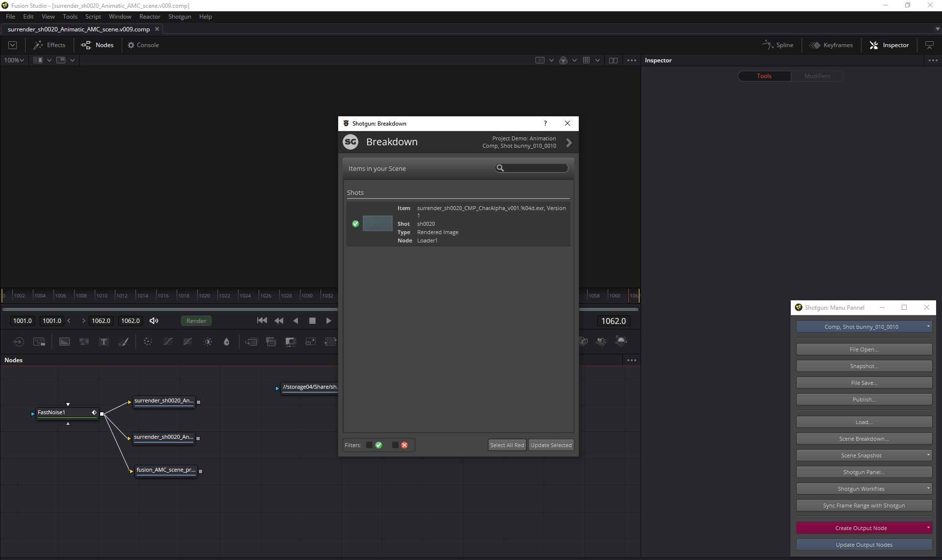Open the viewer color channel dropdown arrow
Screen dimensions: 942x560
coord(574,60)
